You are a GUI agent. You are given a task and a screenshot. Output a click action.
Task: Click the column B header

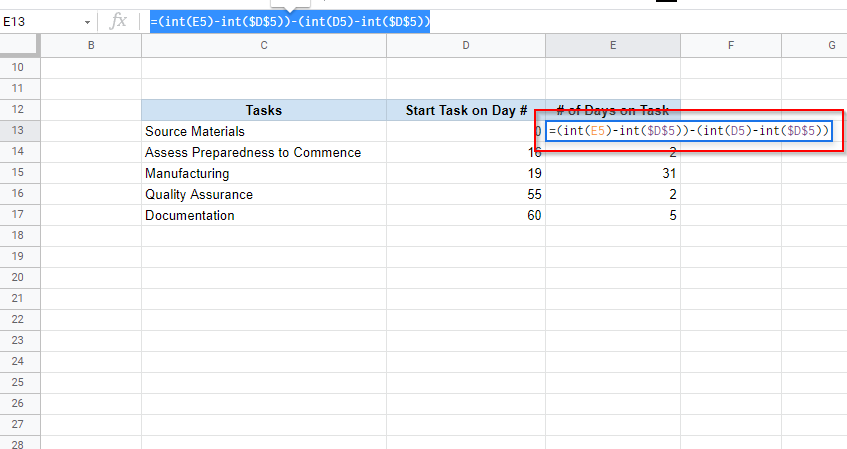(91, 46)
